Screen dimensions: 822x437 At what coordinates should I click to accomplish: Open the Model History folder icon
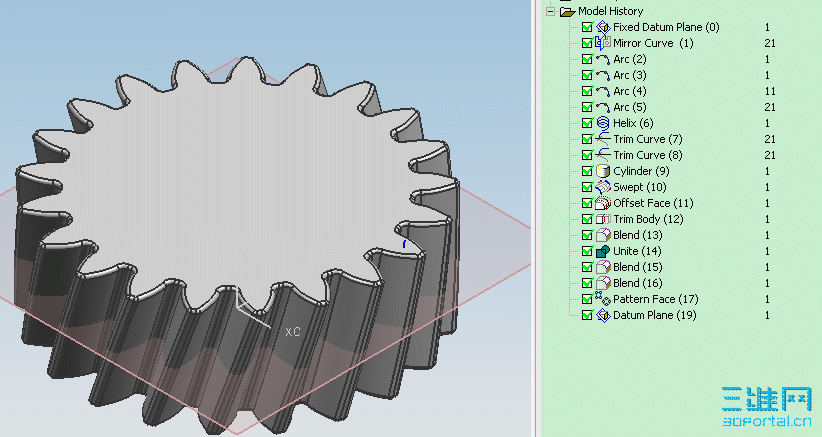[567, 12]
